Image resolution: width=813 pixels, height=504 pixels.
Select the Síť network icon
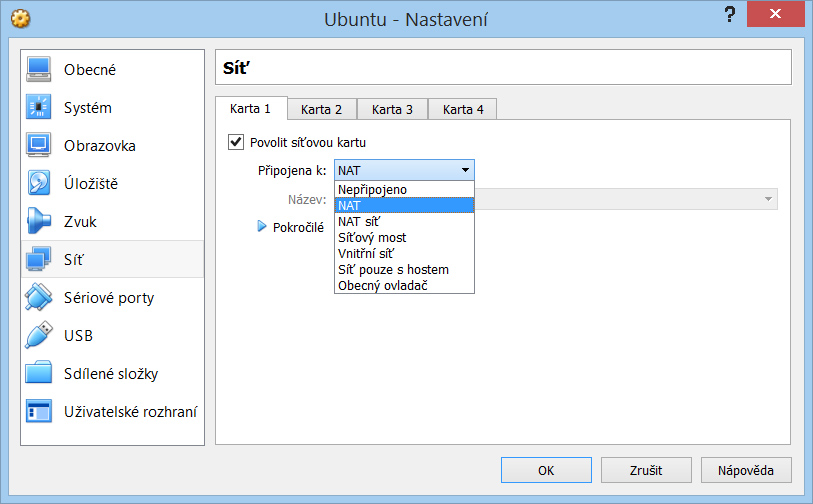tap(38, 259)
